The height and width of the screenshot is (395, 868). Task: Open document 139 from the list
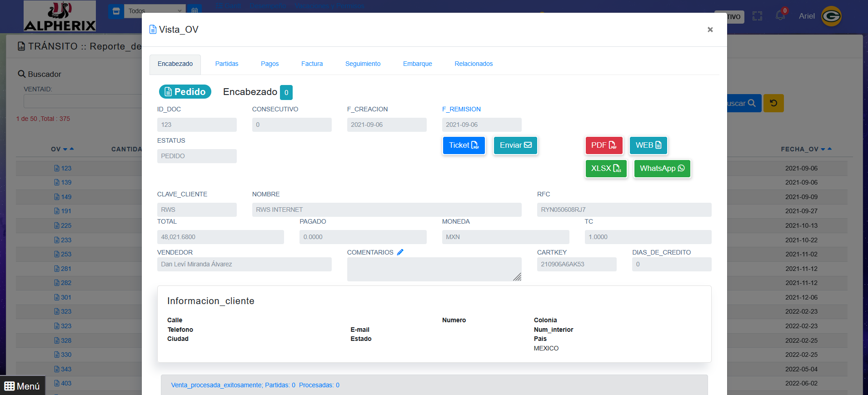point(63,182)
